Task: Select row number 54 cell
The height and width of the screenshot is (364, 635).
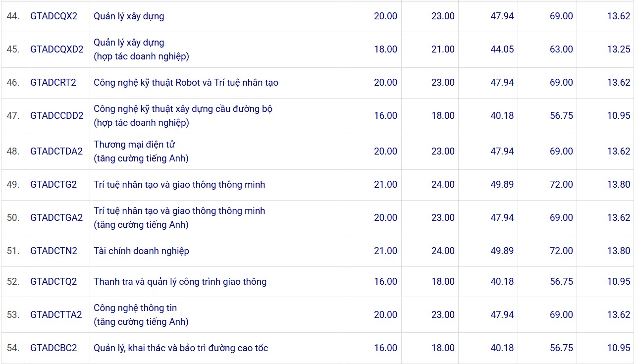Action: [x=13, y=348]
